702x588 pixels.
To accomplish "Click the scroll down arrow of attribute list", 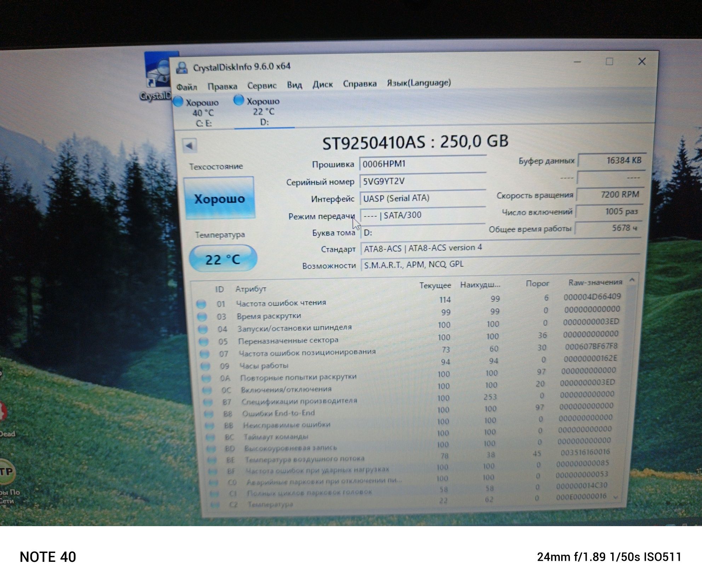I will point(616,497).
